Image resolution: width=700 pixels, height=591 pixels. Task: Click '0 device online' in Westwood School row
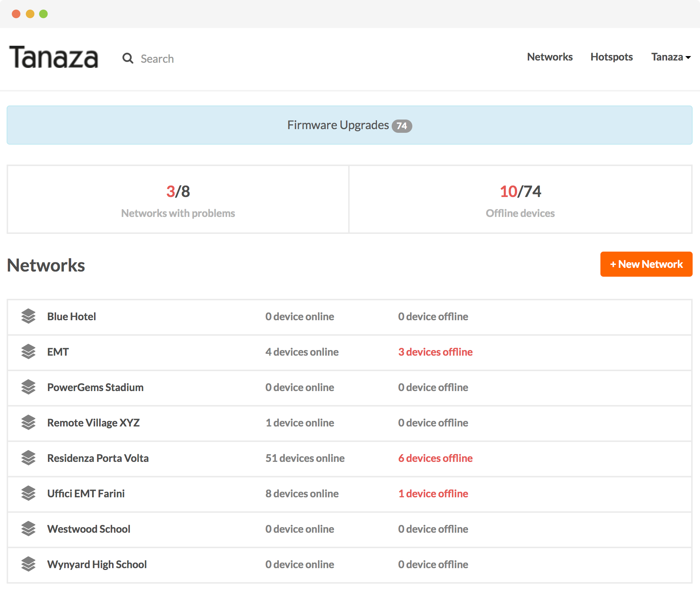(x=299, y=529)
